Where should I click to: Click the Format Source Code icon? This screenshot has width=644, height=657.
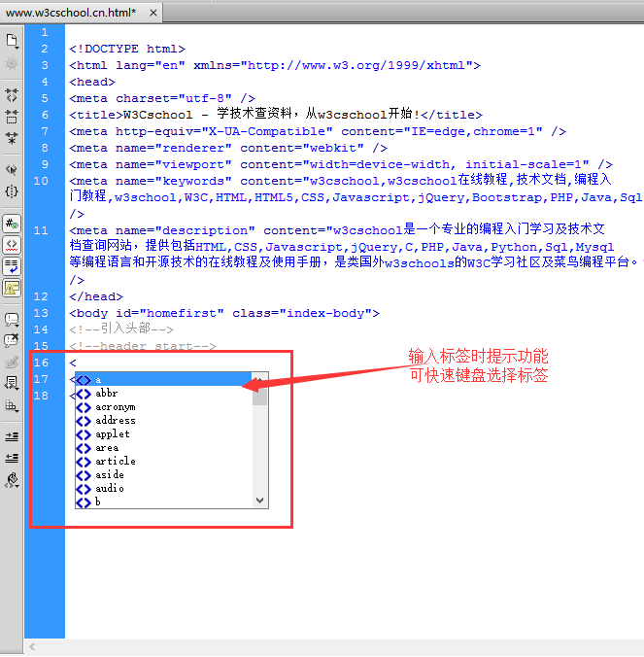pos(12,480)
